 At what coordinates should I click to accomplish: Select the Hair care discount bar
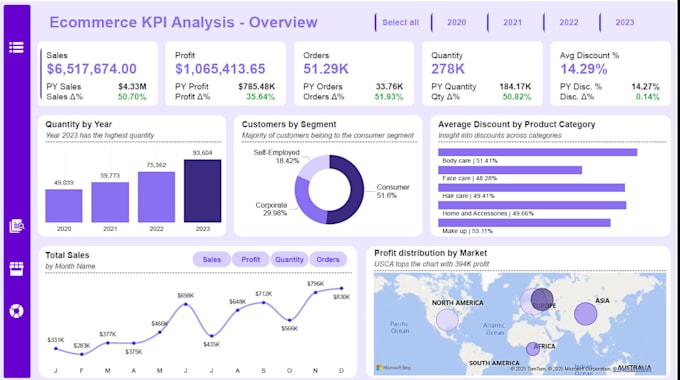(x=531, y=187)
